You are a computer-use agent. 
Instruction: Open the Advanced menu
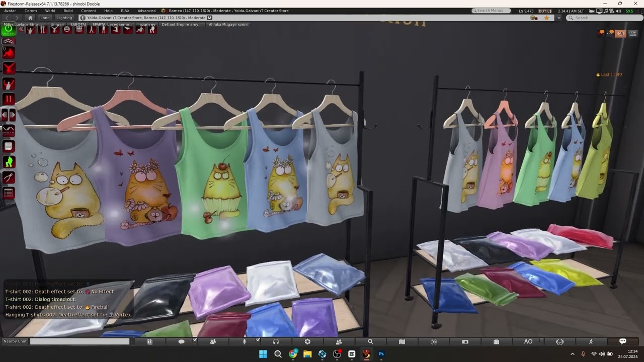[146, 11]
